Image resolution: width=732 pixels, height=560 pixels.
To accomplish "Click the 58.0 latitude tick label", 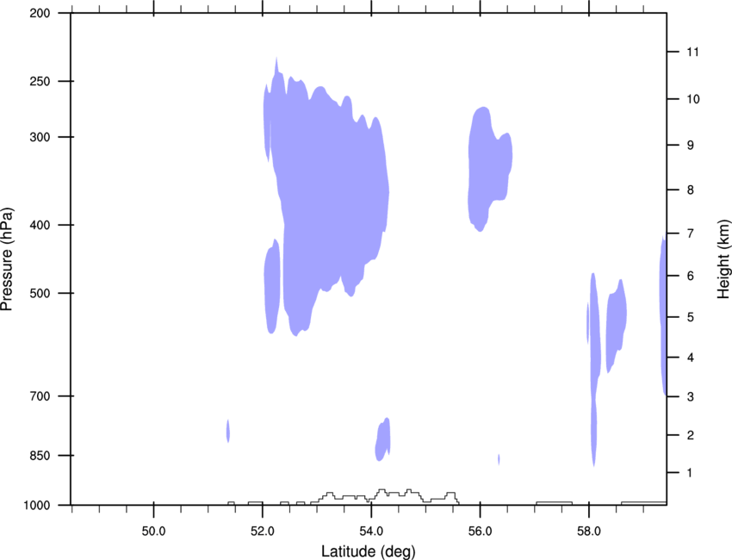I will [589, 532].
